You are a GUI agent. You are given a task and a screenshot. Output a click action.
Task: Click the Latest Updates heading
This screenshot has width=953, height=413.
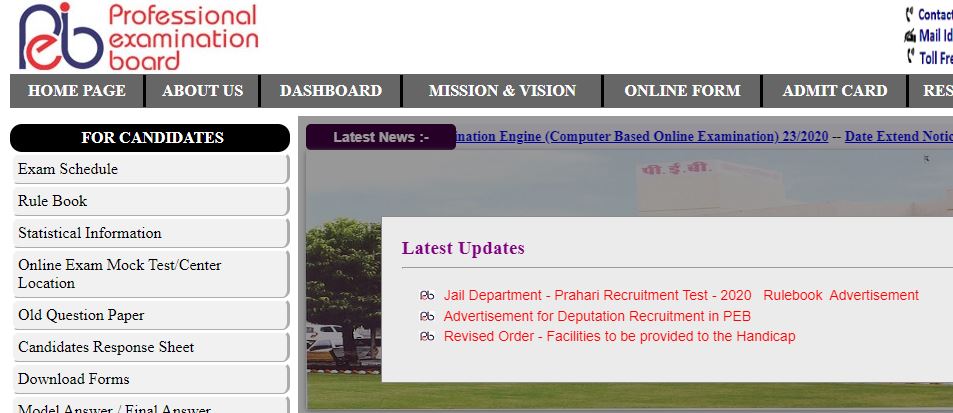click(x=463, y=248)
